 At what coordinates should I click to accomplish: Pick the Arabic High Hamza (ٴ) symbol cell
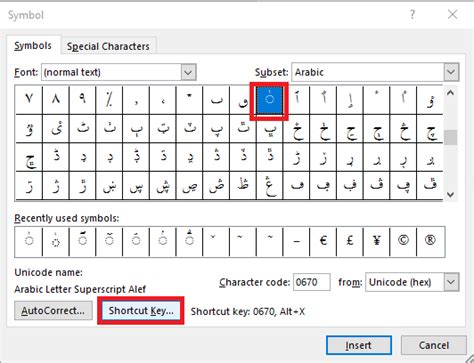(377, 100)
